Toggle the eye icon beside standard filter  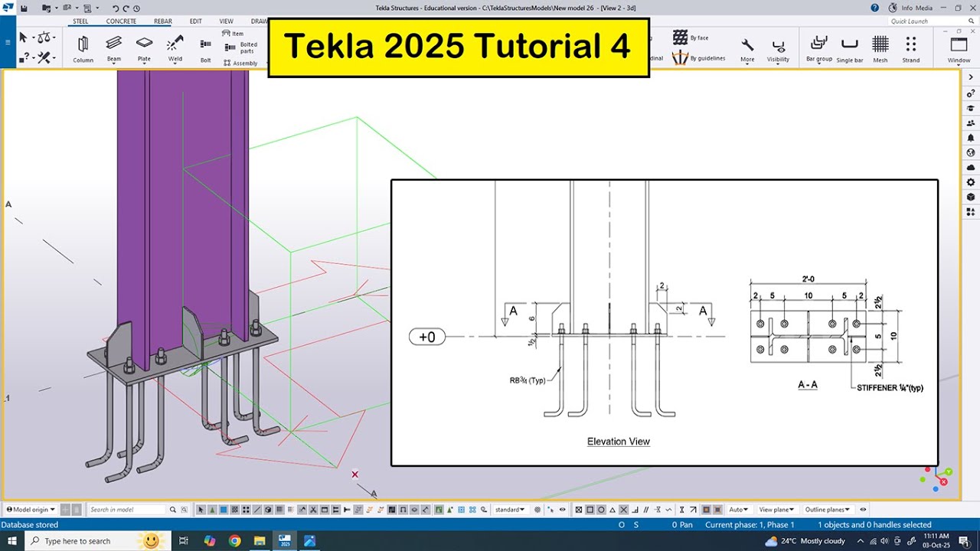[x=563, y=510]
